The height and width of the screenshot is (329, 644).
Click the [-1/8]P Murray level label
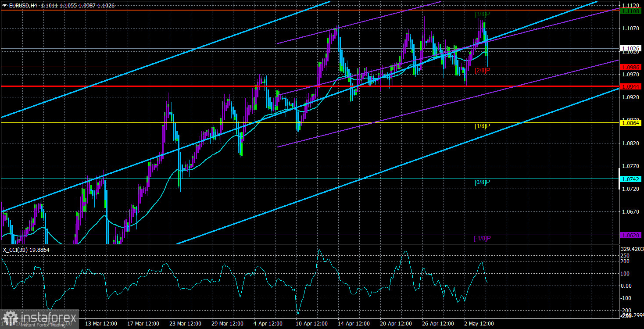coord(482,238)
